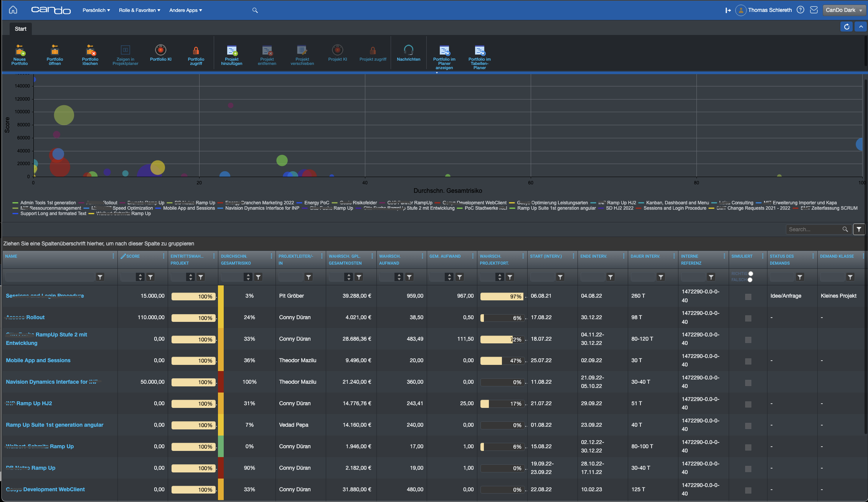The height and width of the screenshot is (502, 868).
Task: Click the 47% progress bar for Mobile App
Action: tap(502, 361)
